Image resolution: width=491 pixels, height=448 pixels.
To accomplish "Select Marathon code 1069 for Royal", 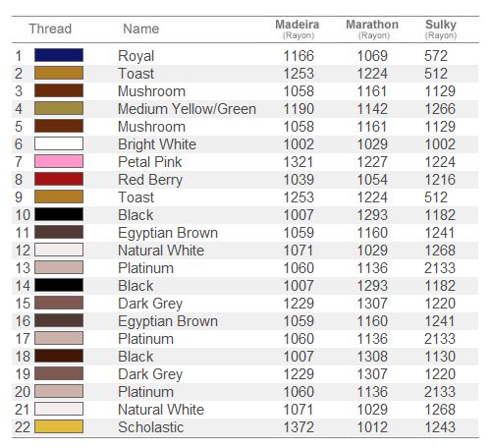I will pos(372,56).
